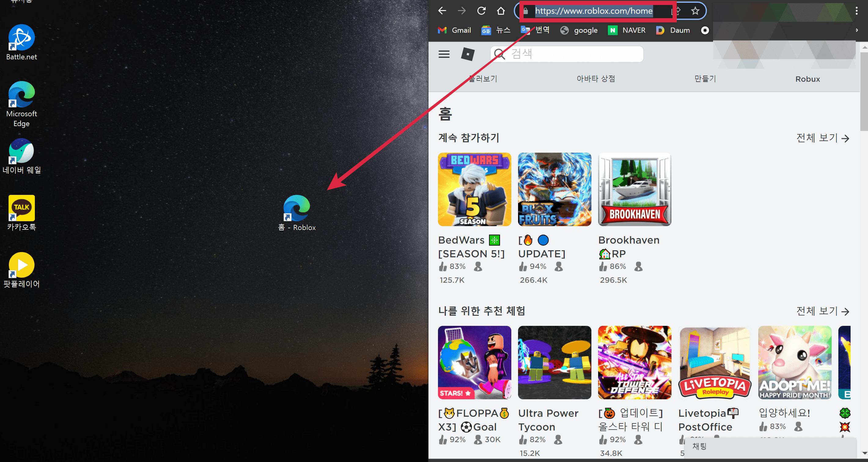This screenshot has width=868, height=462.
Task: Click the lock site info icon
Action: click(x=525, y=11)
